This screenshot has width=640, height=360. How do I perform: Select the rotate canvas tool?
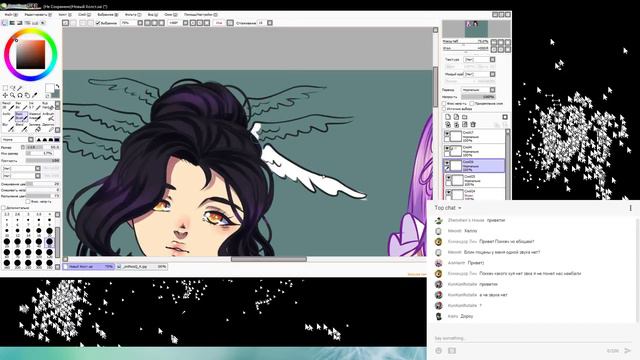point(20,95)
